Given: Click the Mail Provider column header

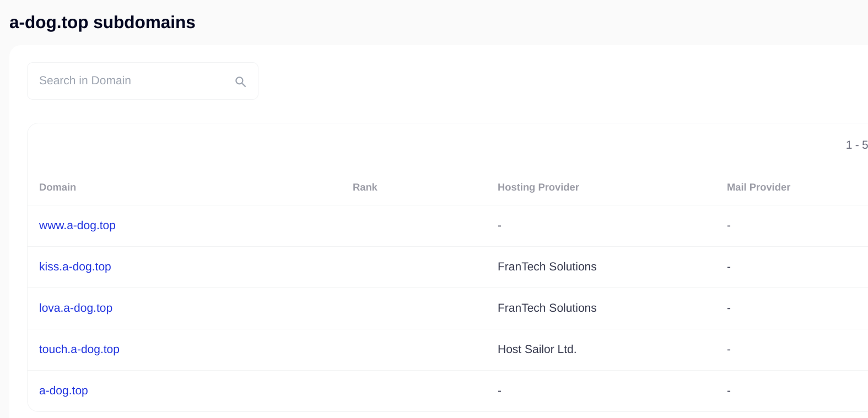Looking at the screenshot, I should point(758,187).
